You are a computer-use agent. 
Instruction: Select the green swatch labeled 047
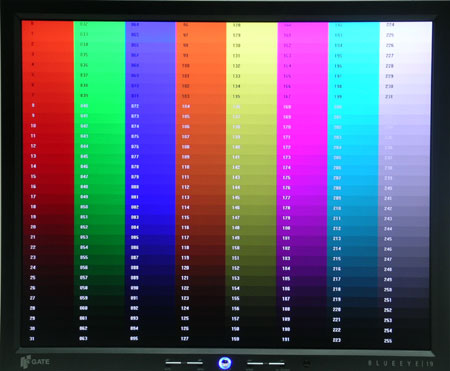click(x=99, y=177)
